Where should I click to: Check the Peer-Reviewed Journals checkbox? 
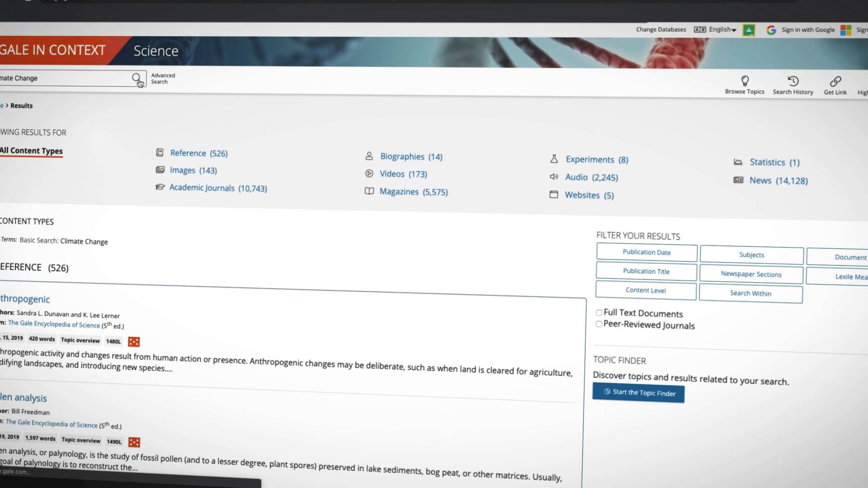pos(599,324)
